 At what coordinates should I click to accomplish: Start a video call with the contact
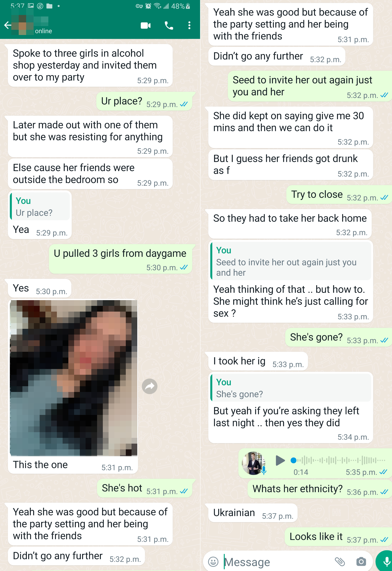pyautogui.click(x=145, y=25)
